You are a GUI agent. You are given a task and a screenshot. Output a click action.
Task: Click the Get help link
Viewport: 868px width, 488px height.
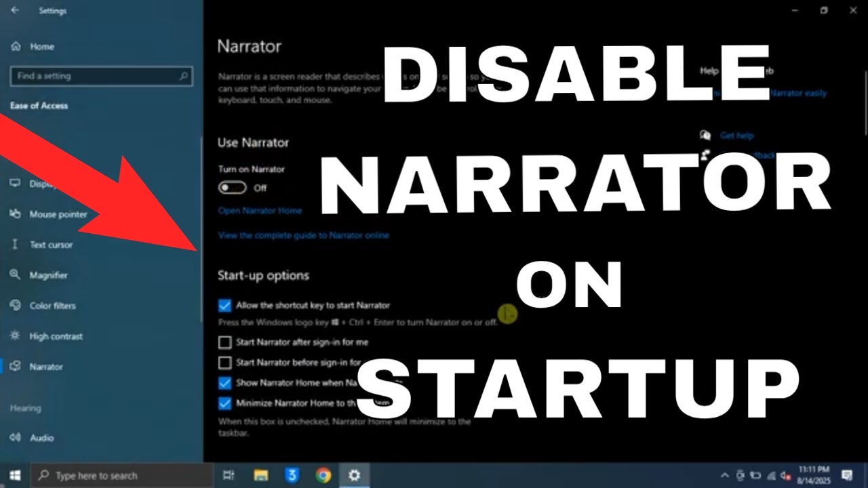coord(736,136)
